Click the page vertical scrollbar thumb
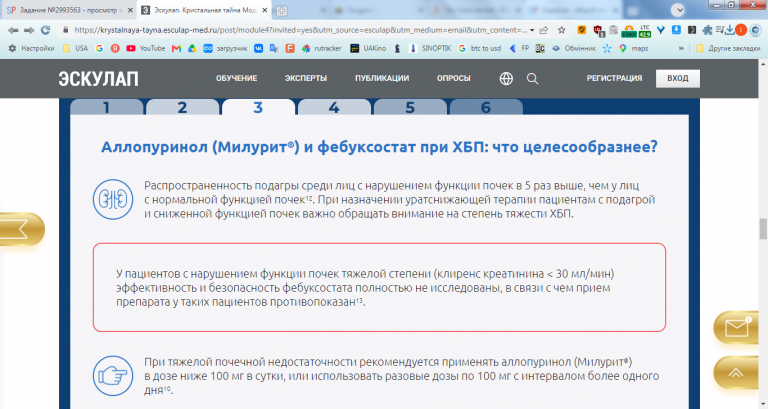The height and width of the screenshot is (409, 768). 763,228
